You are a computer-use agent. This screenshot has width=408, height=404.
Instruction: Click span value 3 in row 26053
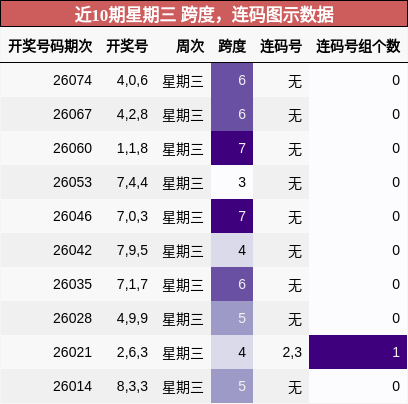pos(242,182)
